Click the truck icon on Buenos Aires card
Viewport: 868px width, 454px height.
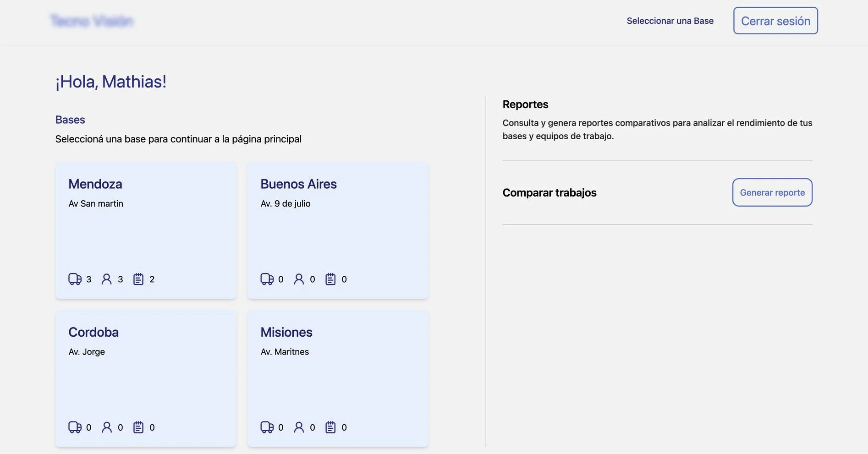point(267,279)
